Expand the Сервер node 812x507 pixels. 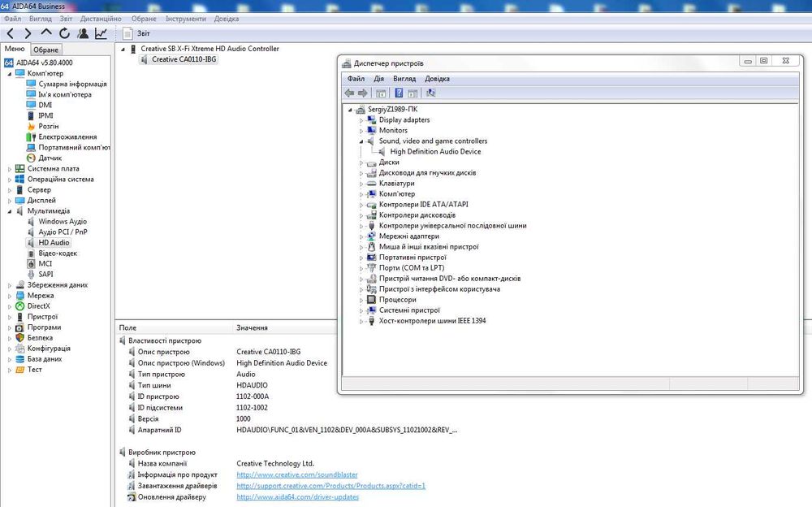click(9, 190)
